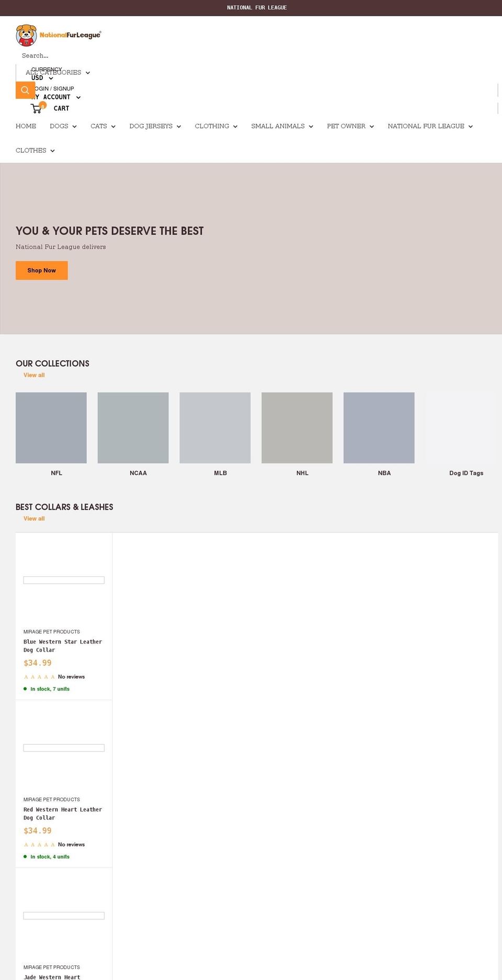Click star rating of Red Western collar

(x=39, y=845)
